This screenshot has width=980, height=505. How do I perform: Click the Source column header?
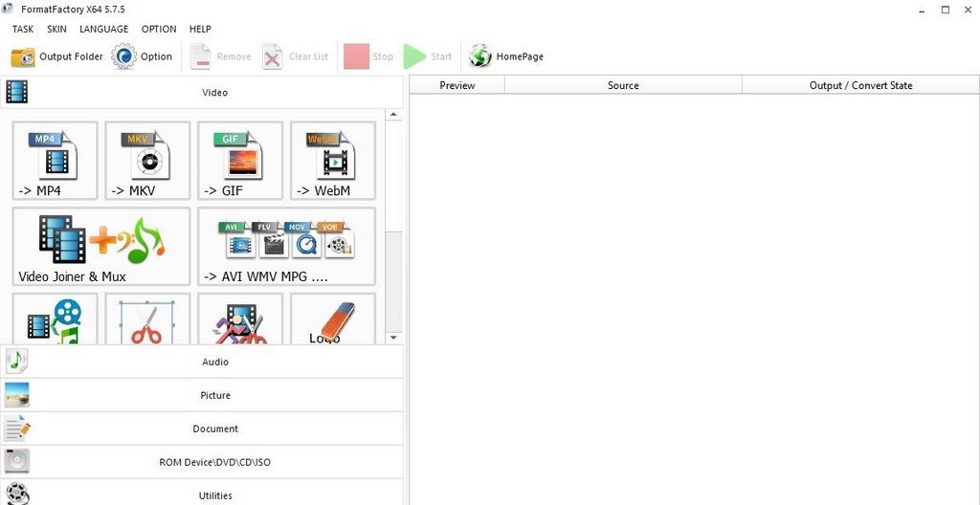[x=623, y=85]
